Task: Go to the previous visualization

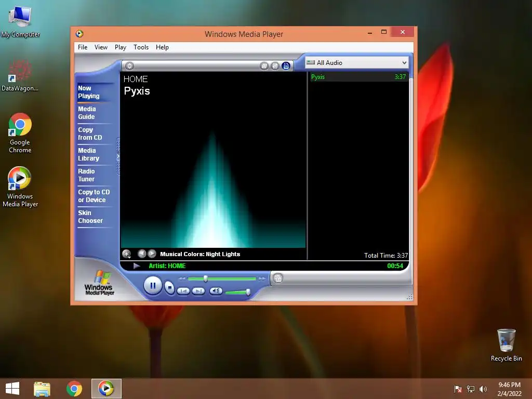Action: [142, 254]
